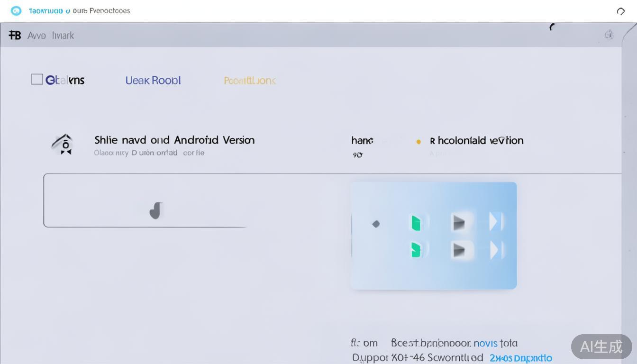Viewport: 637px width, 364px height.
Task: Select the yellow dot beside R hcolonlald vevtion
Action: pyautogui.click(x=418, y=141)
